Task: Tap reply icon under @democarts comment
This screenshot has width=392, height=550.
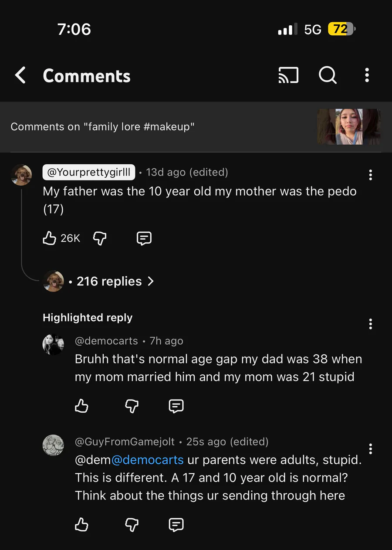Action: (176, 406)
